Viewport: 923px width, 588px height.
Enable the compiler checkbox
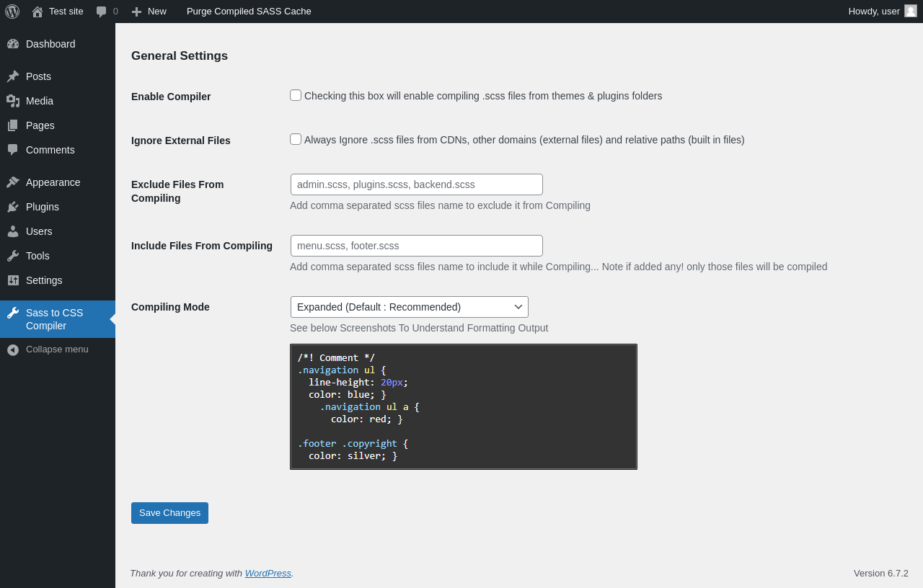coord(296,95)
